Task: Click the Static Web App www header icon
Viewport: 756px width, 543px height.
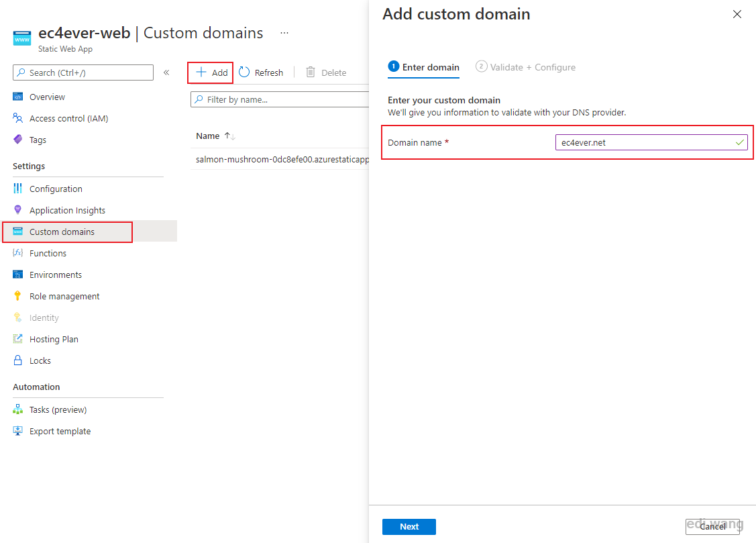Action: click(22, 38)
